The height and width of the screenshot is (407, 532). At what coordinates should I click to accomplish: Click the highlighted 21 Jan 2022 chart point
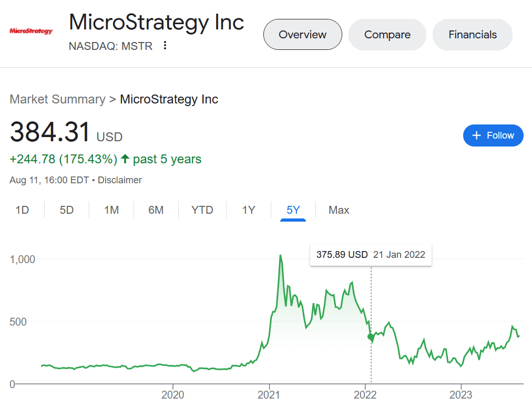(x=371, y=337)
